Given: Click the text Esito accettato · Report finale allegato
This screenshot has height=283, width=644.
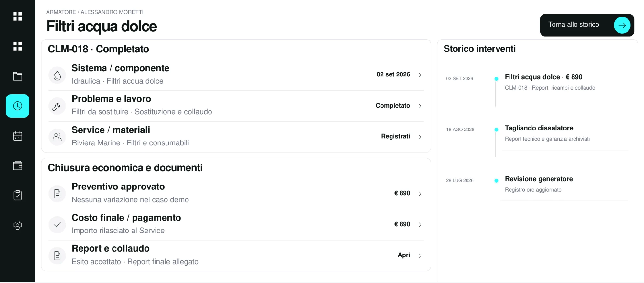Looking at the screenshot, I should [x=135, y=262].
